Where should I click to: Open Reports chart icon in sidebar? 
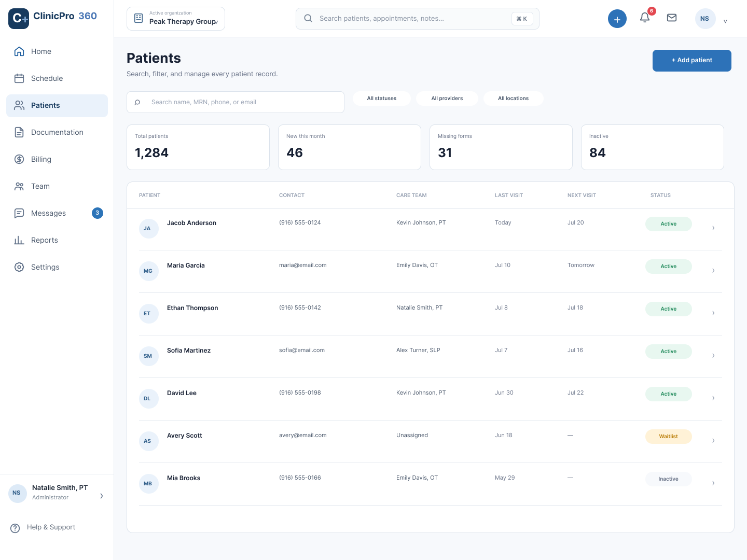[x=19, y=240]
